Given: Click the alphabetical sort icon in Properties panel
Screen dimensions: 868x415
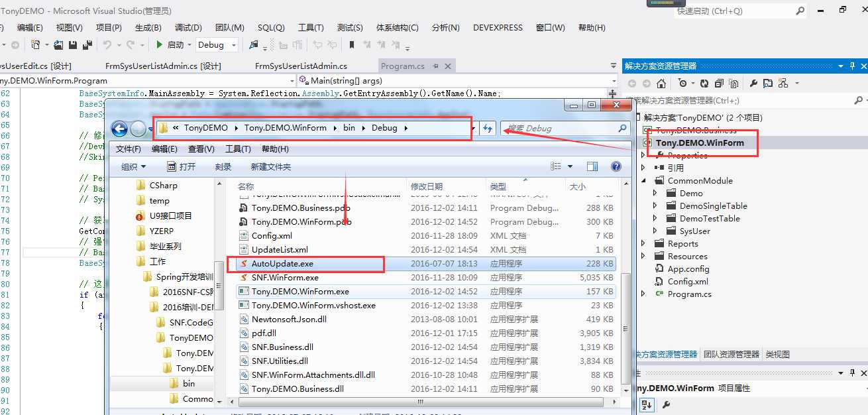Looking at the screenshot, I should point(647,404).
